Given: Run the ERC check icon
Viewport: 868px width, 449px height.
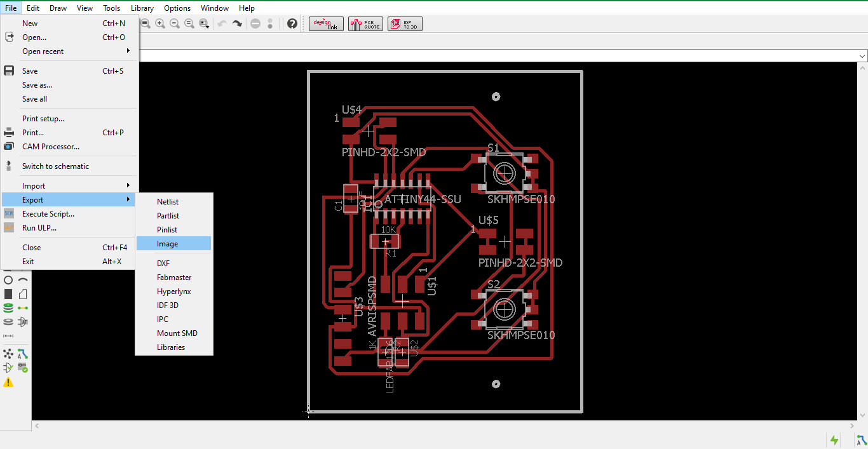Looking at the screenshot, I should pos(8,368).
